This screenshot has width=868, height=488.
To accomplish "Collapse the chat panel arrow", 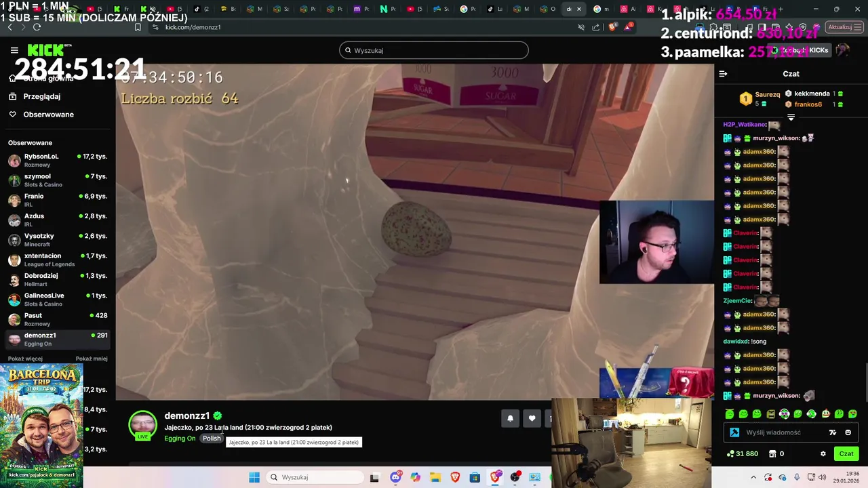I will (x=723, y=74).
